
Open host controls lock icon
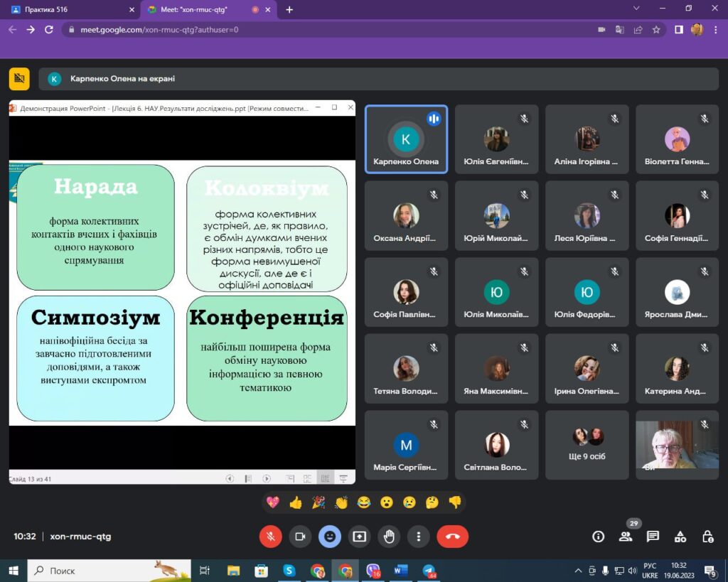pyautogui.click(x=707, y=537)
